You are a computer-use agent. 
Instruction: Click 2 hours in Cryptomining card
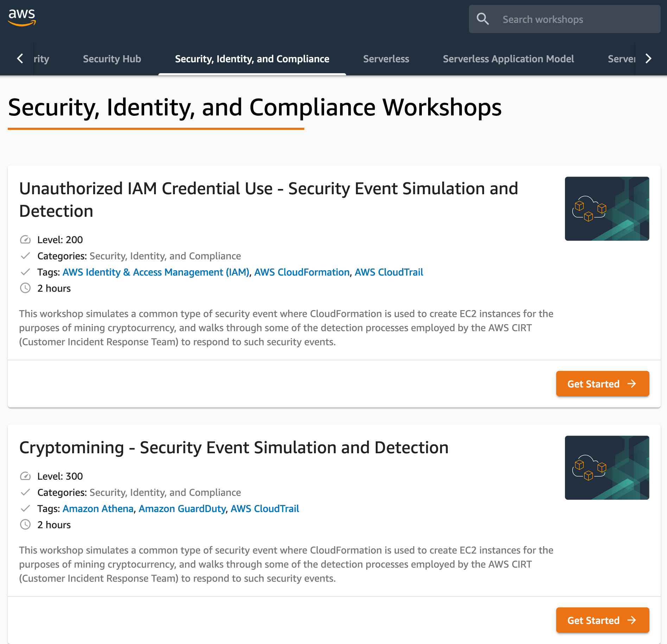[54, 525]
